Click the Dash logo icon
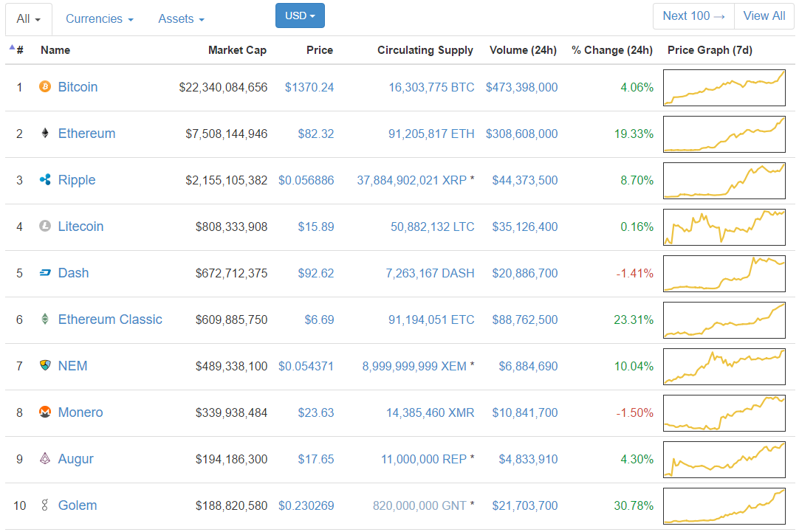The image size is (799, 532). tap(45, 273)
